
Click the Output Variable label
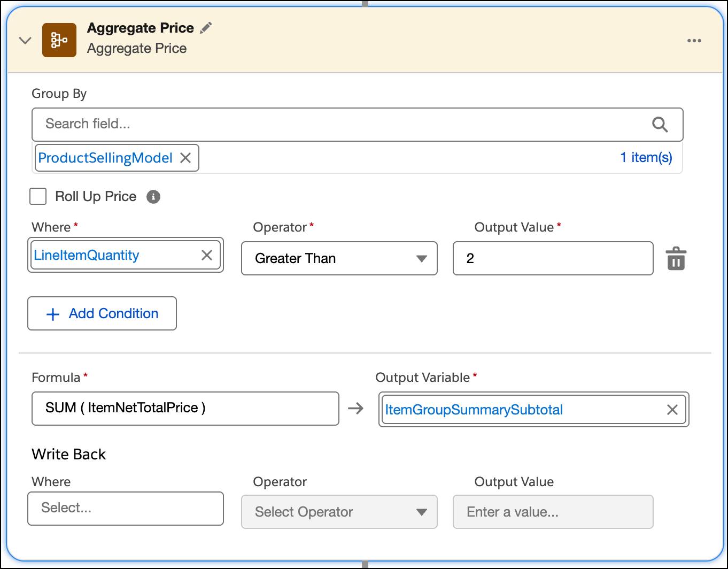pyautogui.click(x=423, y=378)
